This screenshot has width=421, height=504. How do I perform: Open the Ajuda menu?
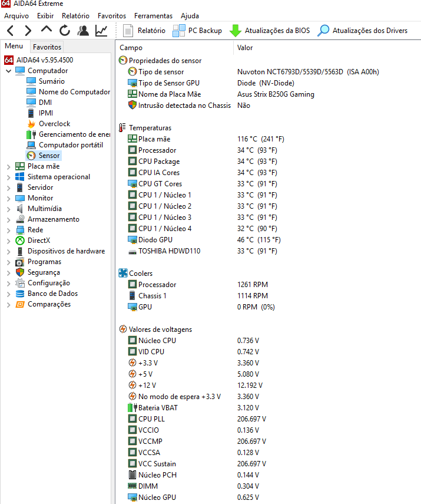(x=190, y=16)
